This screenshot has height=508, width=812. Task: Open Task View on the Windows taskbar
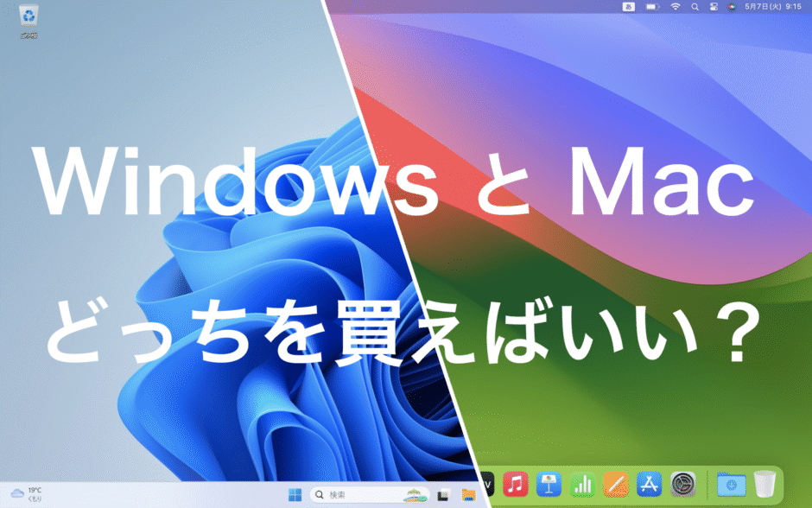pos(443,495)
